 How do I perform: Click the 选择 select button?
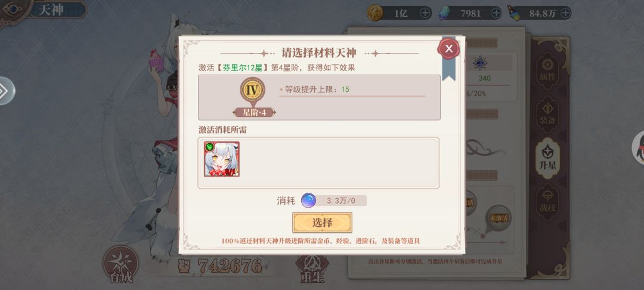322,223
